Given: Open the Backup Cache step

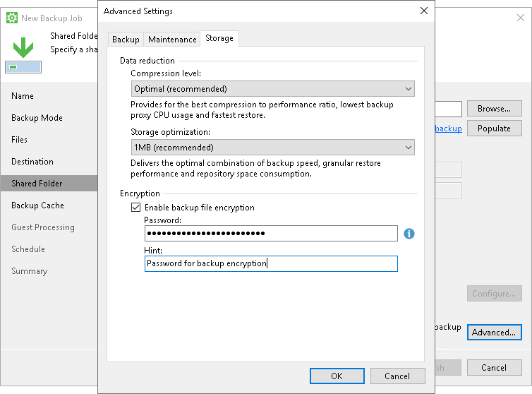Looking at the screenshot, I should (x=37, y=205).
